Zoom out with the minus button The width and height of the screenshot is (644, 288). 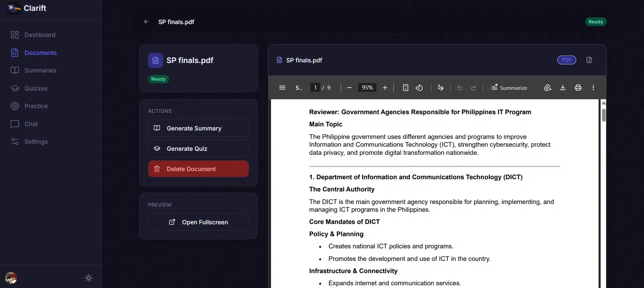coord(349,88)
